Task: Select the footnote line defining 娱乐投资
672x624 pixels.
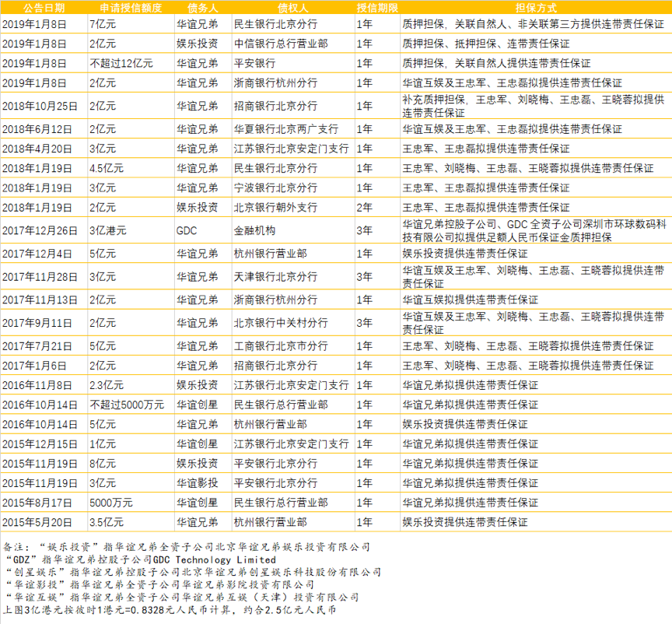Action: tap(187, 547)
